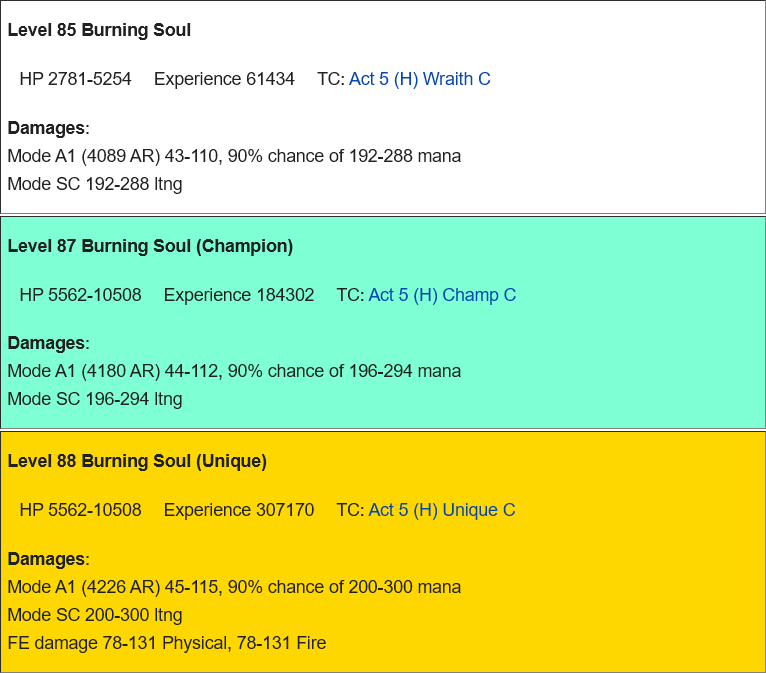Viewport: 766px width, 673px height.
Task: Click the Damages label in the white panel
Action: click(48, 128)
